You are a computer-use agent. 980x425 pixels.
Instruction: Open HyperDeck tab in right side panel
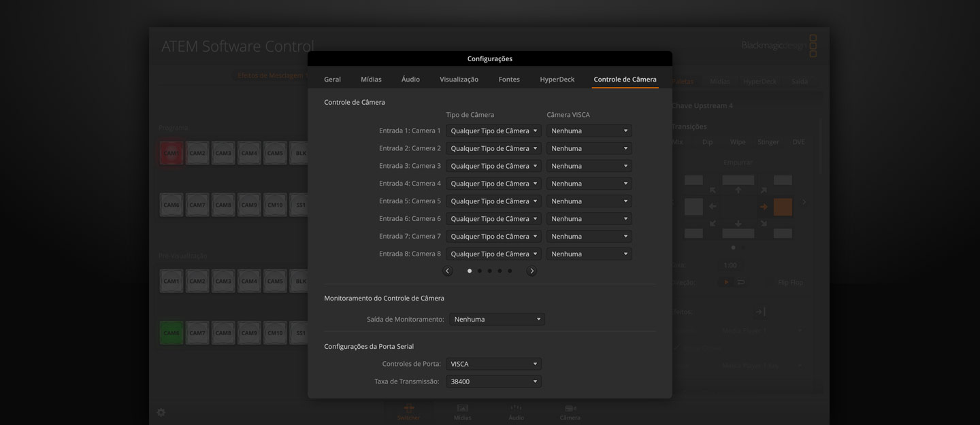coord(759,82)
